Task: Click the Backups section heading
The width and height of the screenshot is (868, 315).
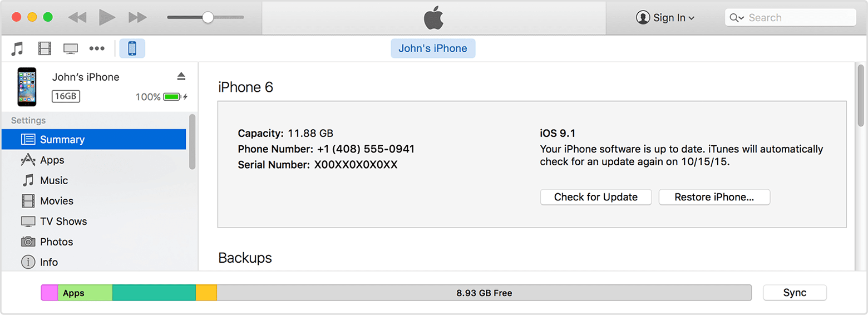Action: tap(245, 258)
